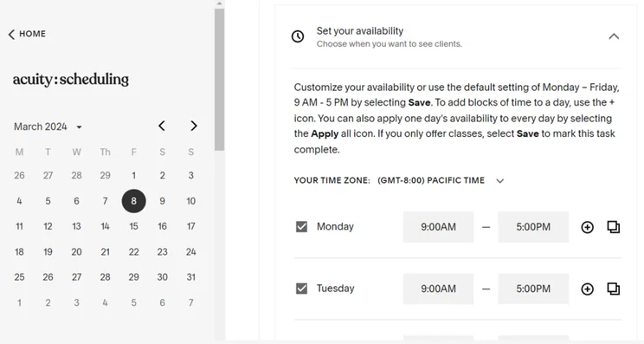Pick March 22 in the calendar
The image size is (644, 344).
(133, 252)
